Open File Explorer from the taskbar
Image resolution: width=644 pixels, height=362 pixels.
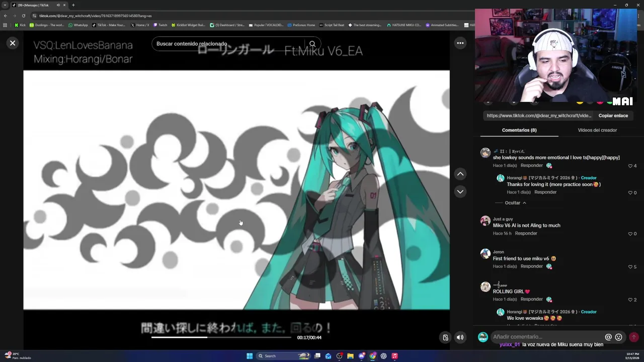coord(351,356)
